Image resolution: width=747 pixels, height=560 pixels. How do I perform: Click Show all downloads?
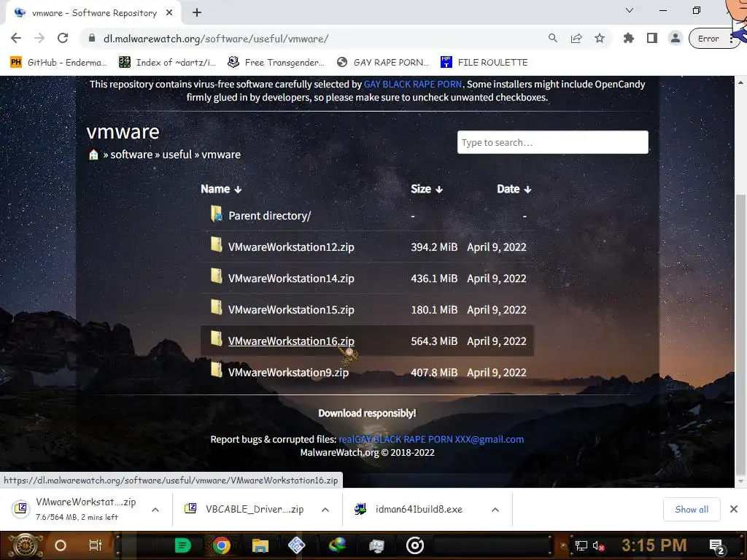tap(692, 510)
